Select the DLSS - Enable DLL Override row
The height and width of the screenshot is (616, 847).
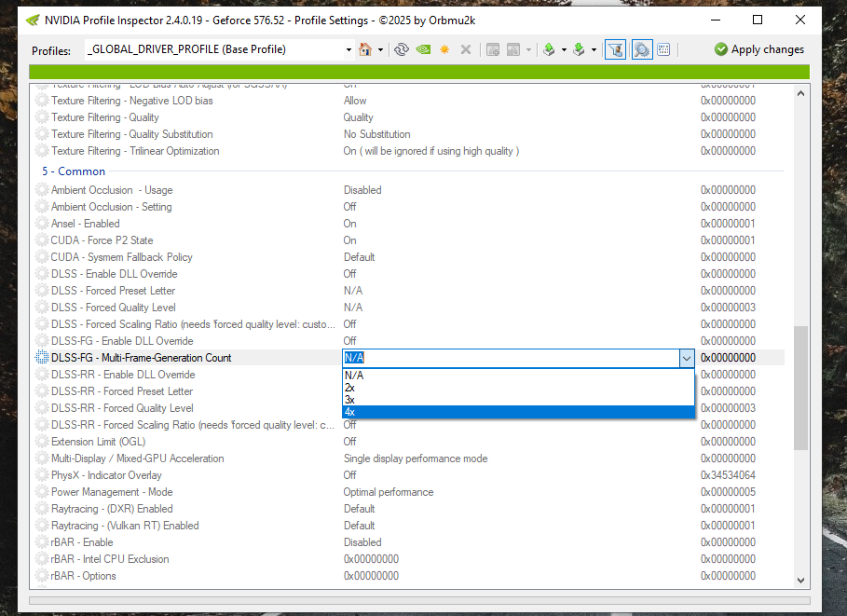[407, 274]
